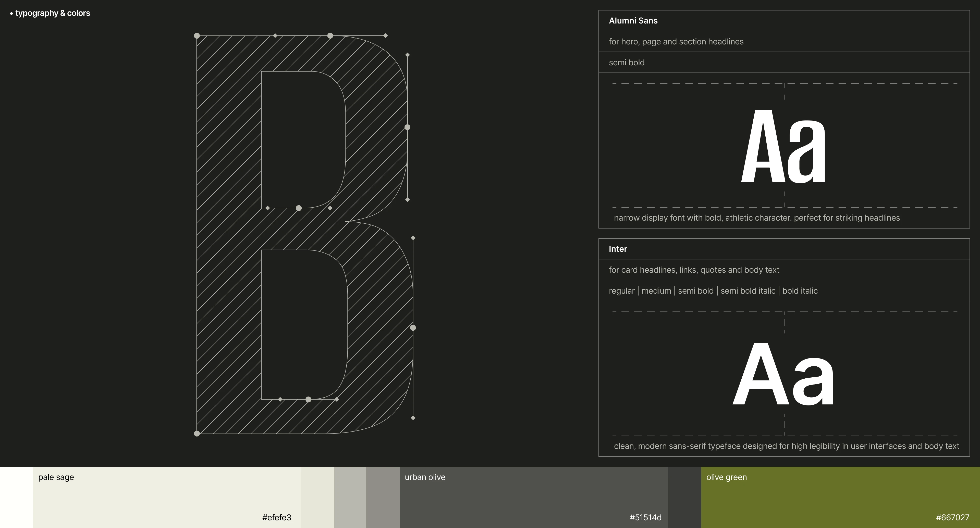The width and height of the screenshot is (980, 528).
Task: Select the Alumni Sans font title
Action: click(633, 21)
